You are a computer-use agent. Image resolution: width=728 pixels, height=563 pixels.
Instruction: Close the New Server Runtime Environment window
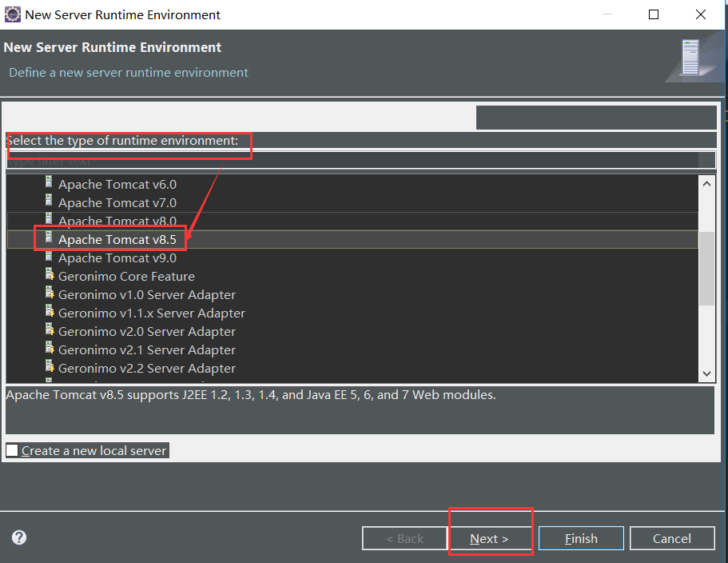pos(701,14)
